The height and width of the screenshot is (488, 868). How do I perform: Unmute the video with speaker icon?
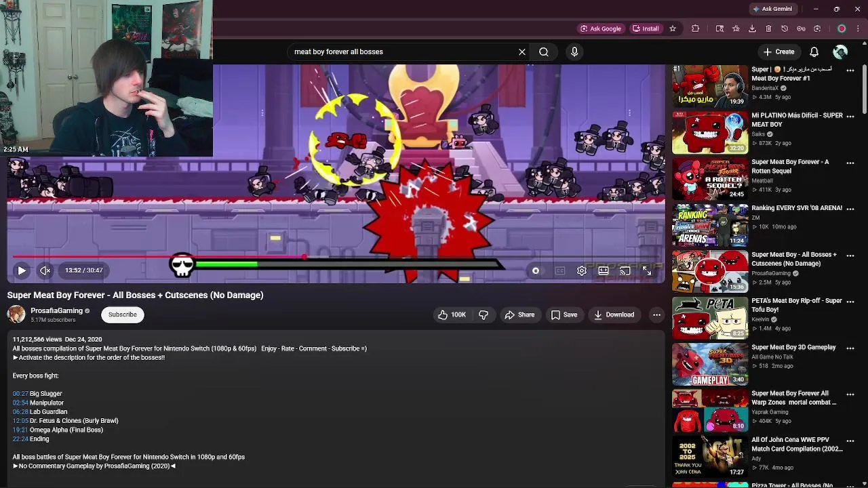tap(45, 270)
